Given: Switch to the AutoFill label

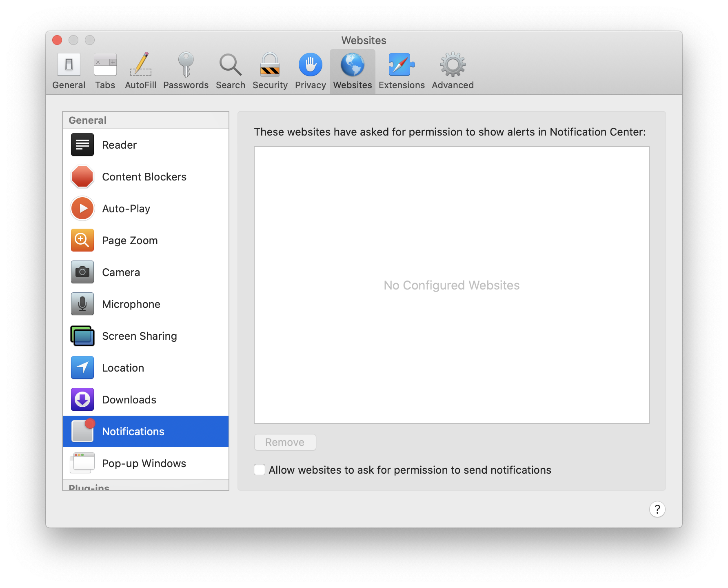Looking at the screenshot, I should pos(141,85).
